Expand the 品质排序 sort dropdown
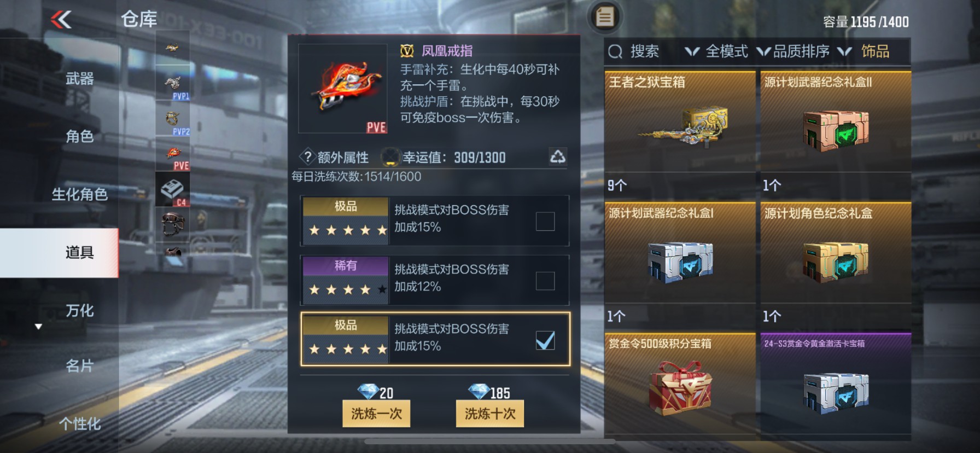The image size is (980, 453). tap(793, 51)
